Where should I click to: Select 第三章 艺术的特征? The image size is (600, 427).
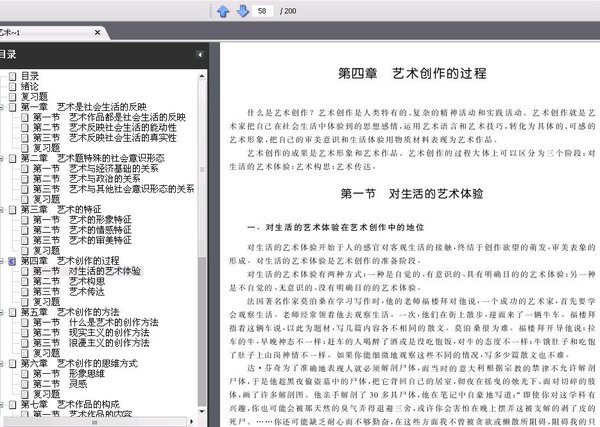61,209
